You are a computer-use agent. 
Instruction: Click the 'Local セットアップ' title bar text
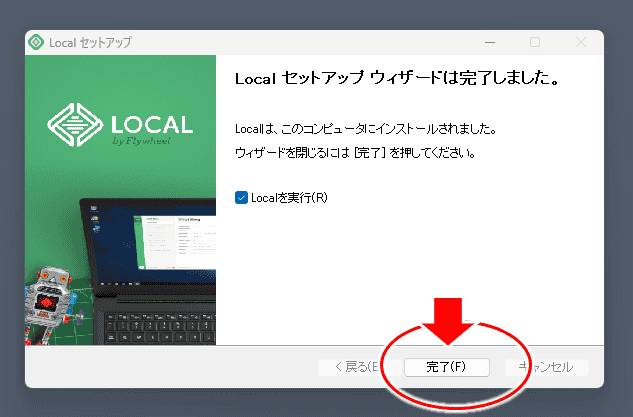pyautogui.click(x=90, y=43)
